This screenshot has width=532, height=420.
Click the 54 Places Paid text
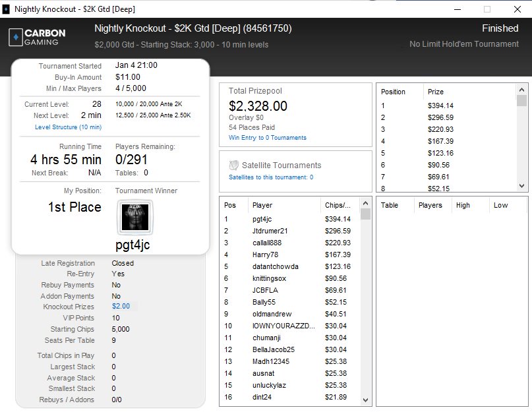(252, 127)
